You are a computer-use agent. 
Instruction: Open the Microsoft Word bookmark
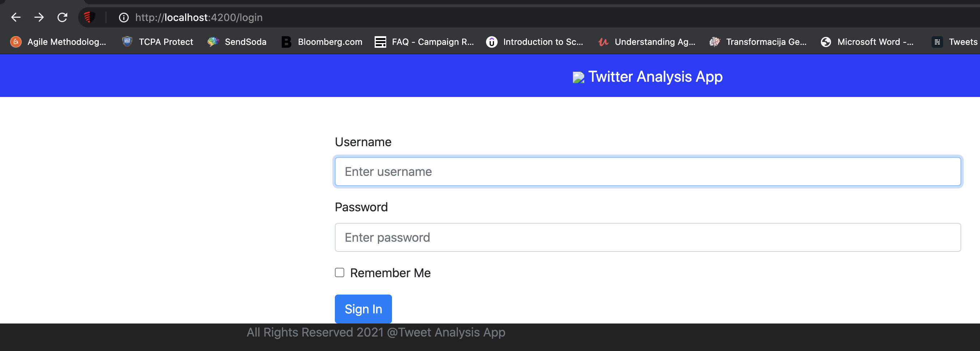pyautogui.click(x=867, y=42)
